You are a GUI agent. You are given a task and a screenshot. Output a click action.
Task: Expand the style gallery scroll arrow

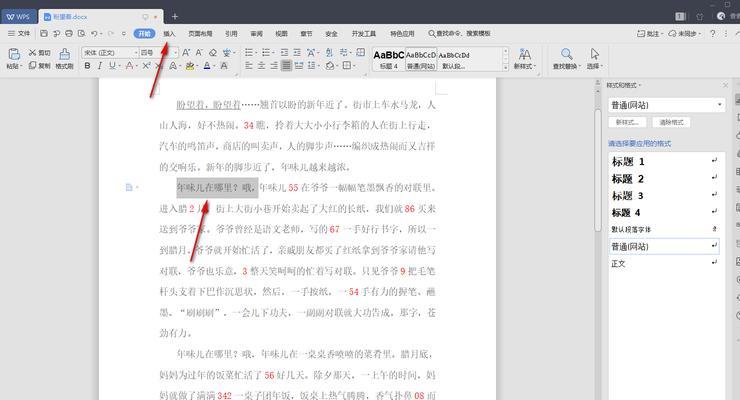505,68
